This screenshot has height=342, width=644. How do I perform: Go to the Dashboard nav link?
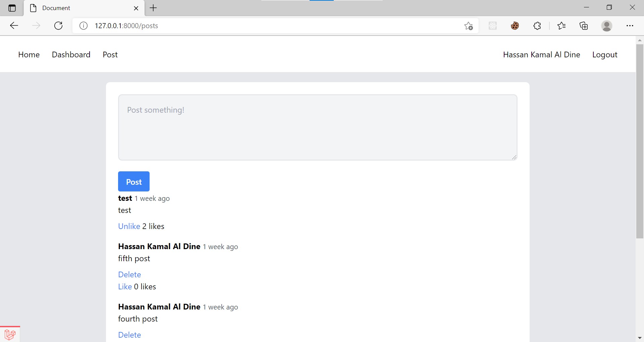coord(71,55)
